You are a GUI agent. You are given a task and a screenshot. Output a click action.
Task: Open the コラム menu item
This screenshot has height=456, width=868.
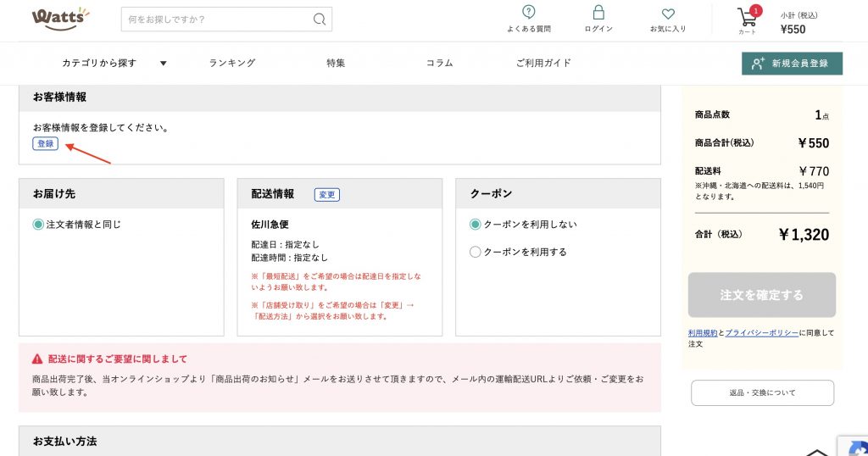tap(439, 64)
